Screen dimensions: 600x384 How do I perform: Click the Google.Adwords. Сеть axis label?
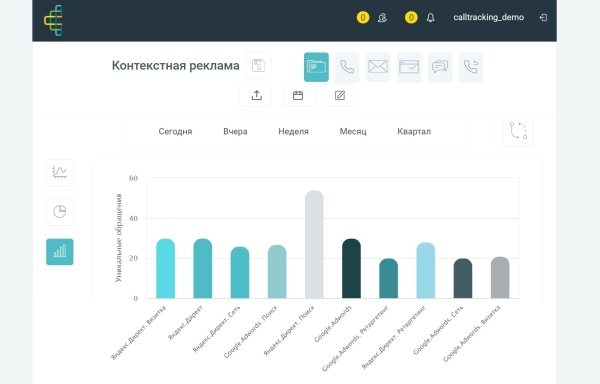[438, 330]
